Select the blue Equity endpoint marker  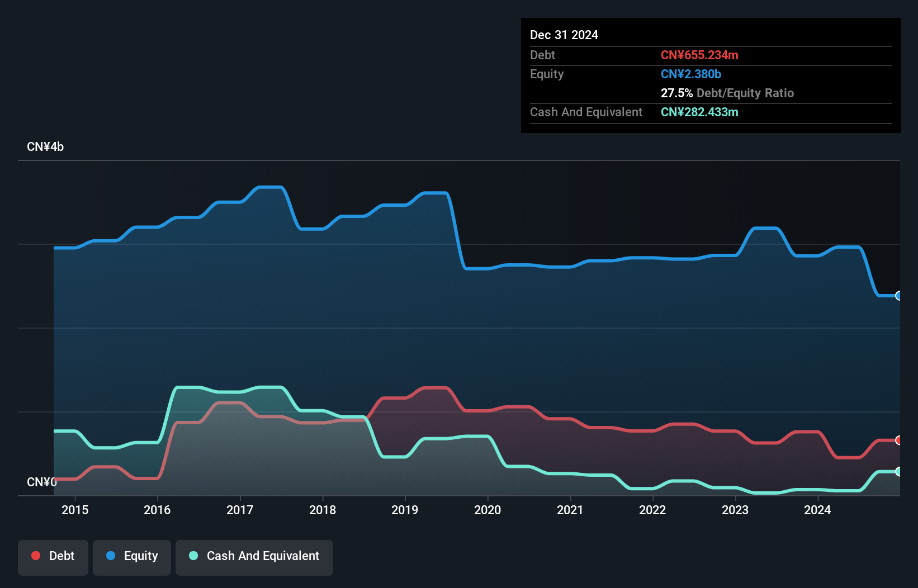[x=898, y=296]
